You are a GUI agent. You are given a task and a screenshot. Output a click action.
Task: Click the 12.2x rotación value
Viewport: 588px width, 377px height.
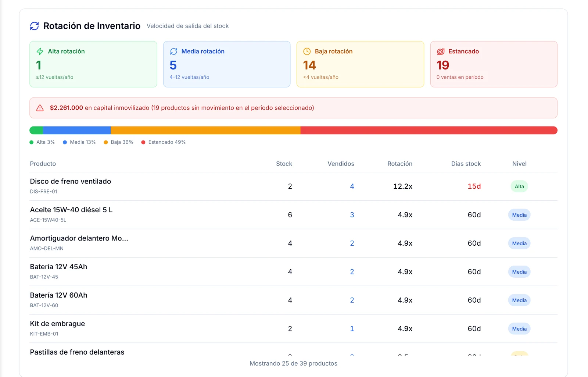click(403, 186)
